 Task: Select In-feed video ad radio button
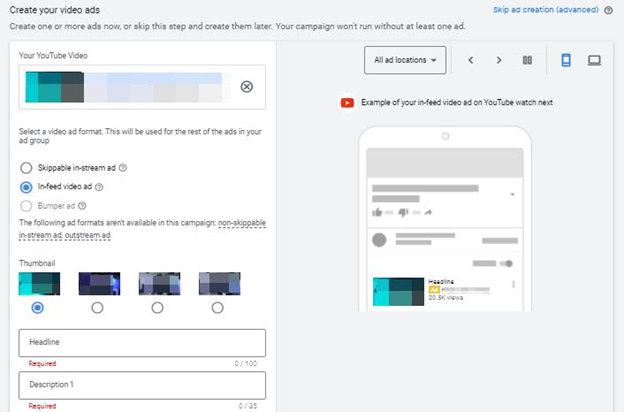(x=26, y=186)
